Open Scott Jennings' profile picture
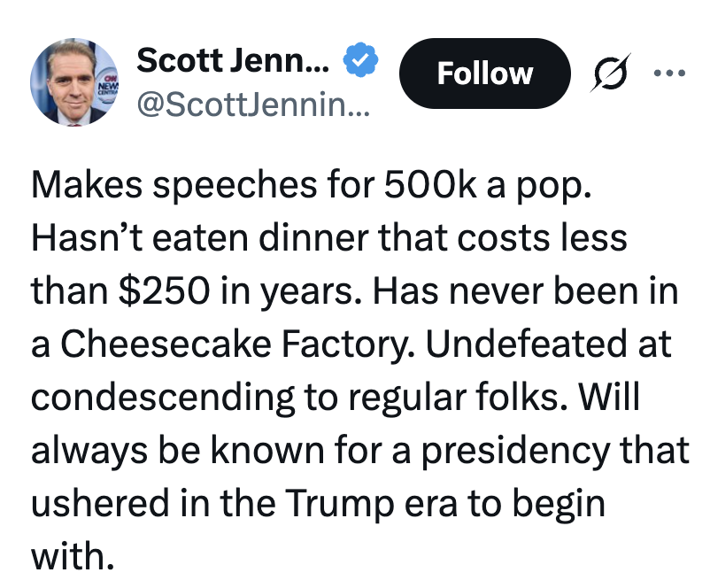710x588 pixels. (x=74, y=82)
